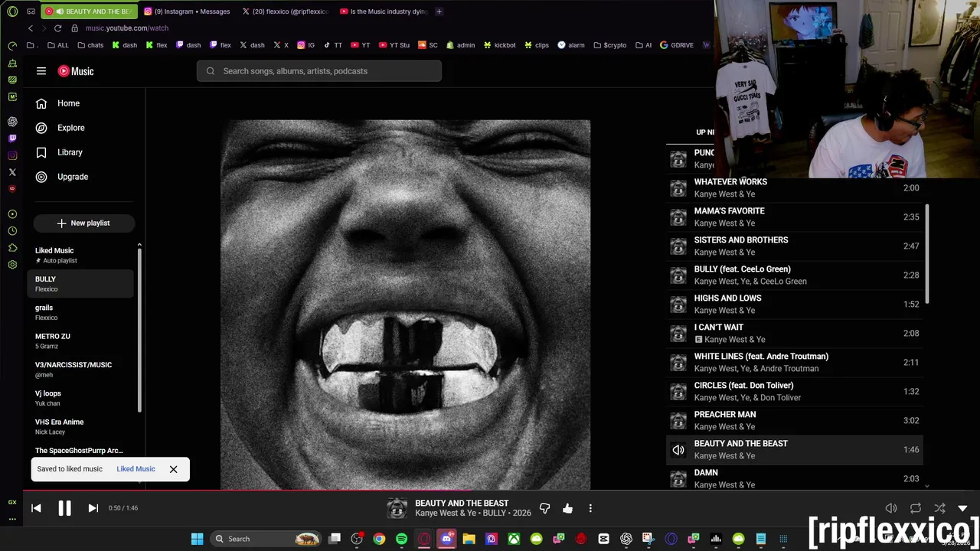The width and height of the screenshot is (980, 551).
Task: Switch to the Instagram Messages tab
Action: point(187,11)
